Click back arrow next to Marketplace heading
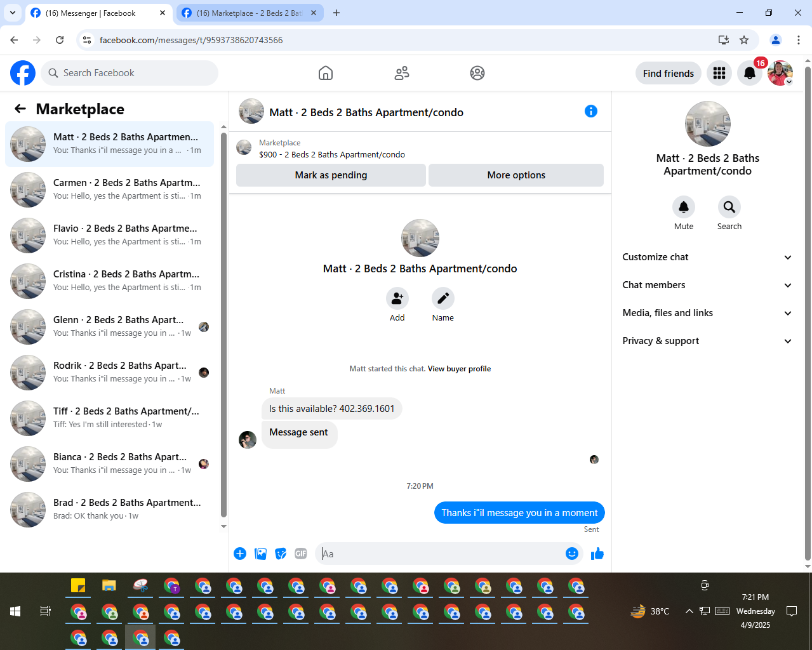The image size is (812, 650). click(x=20, y=109)
